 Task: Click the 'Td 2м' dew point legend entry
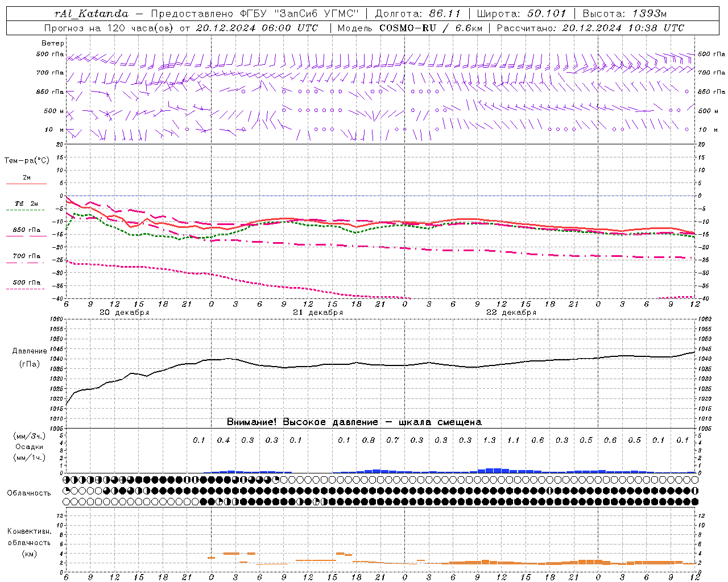(26, 203)
